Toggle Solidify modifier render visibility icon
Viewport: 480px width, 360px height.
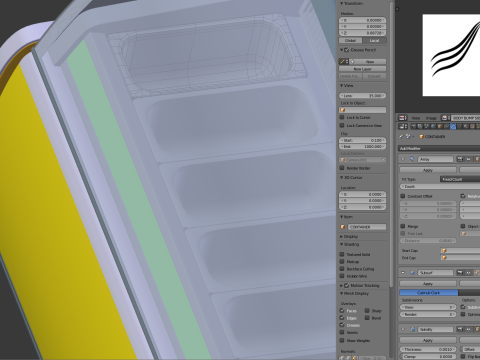(460, 329)
